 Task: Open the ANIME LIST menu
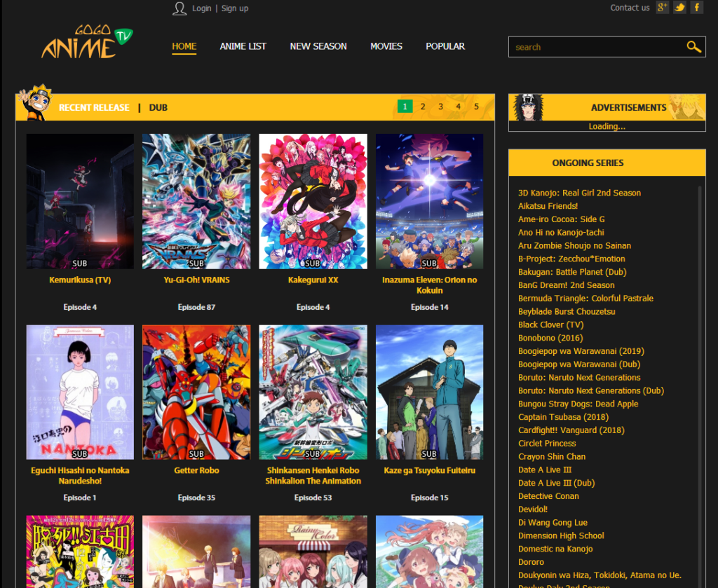[243, 46]
